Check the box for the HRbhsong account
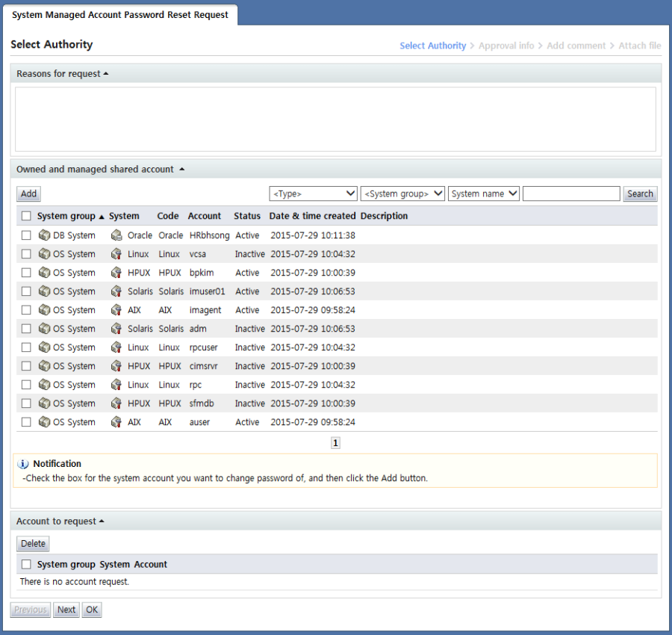 point(26,235)
